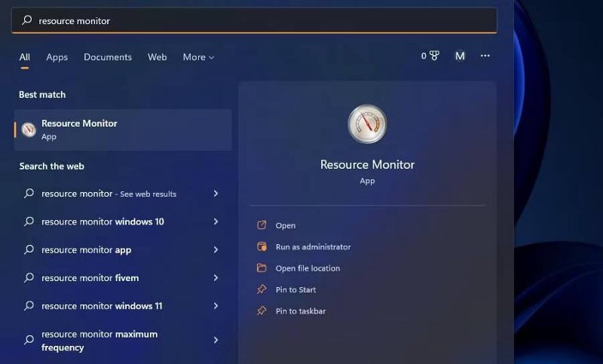Choose Open file location
The width and height of the screenshot is (603, 364).
point(308,268)
